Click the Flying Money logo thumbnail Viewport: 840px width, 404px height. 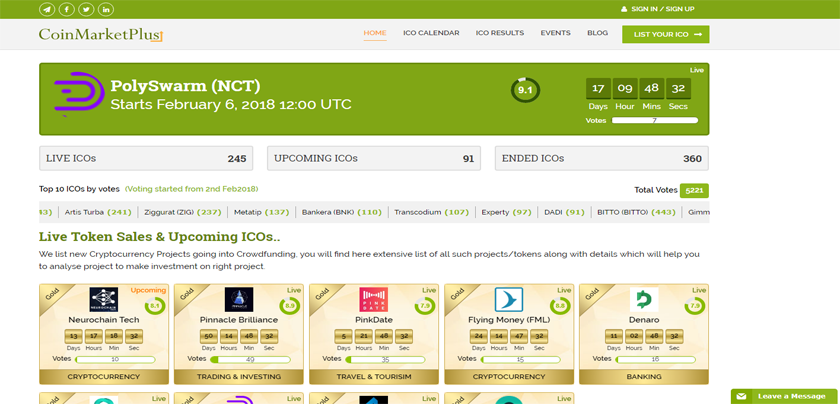(509, 300)
